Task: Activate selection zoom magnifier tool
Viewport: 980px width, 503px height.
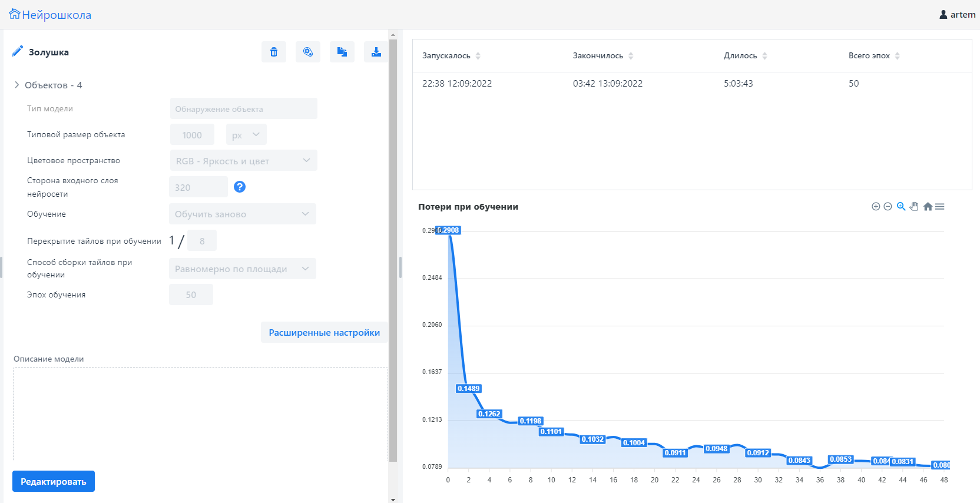Action: pos(901,207)
